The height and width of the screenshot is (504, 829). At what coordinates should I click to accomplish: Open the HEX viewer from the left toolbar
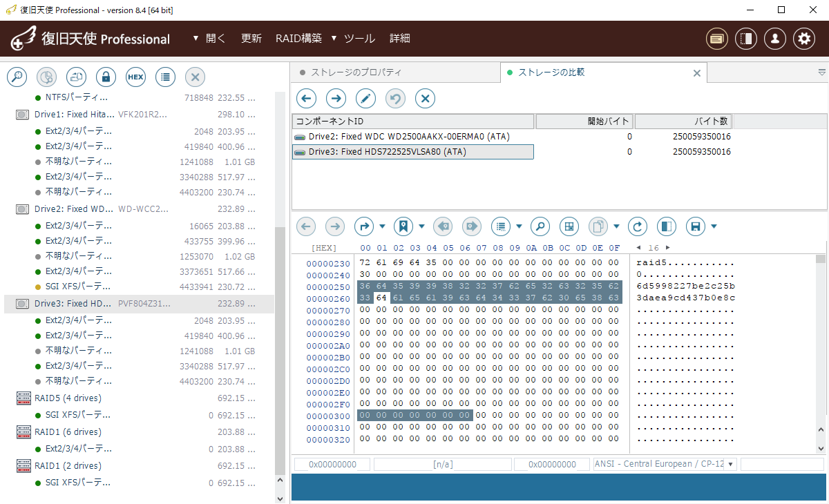135,77
